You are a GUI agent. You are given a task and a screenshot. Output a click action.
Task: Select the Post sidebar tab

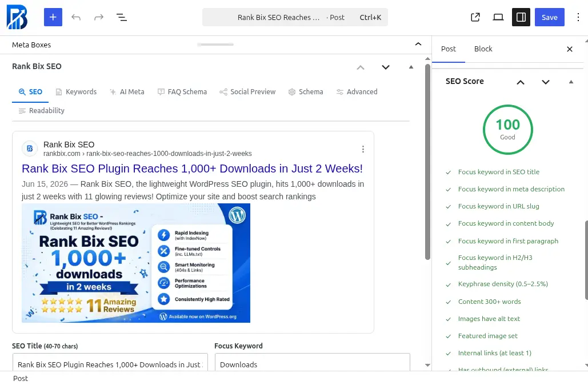pos(449,49)
